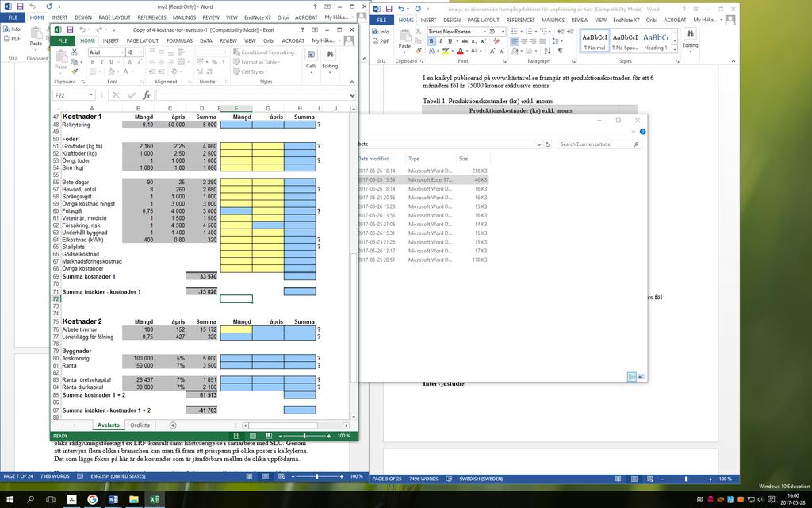The width and height of the screenshot is (812, 508).
Task: Toggle Italic in the right Word window
Action: pyautogui.click(x=441, y=41)
